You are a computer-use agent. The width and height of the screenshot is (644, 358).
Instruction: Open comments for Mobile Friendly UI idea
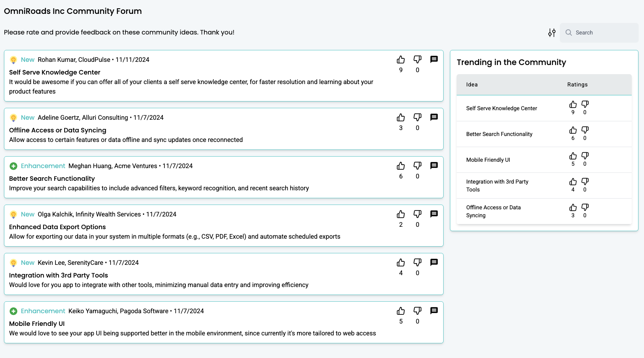434,311
